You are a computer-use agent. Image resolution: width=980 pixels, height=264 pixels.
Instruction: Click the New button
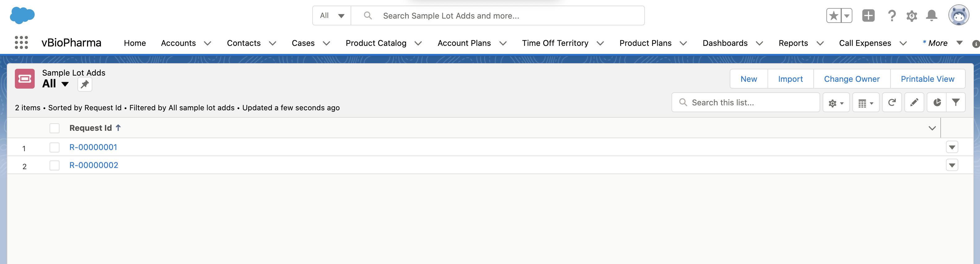point(748,79)
